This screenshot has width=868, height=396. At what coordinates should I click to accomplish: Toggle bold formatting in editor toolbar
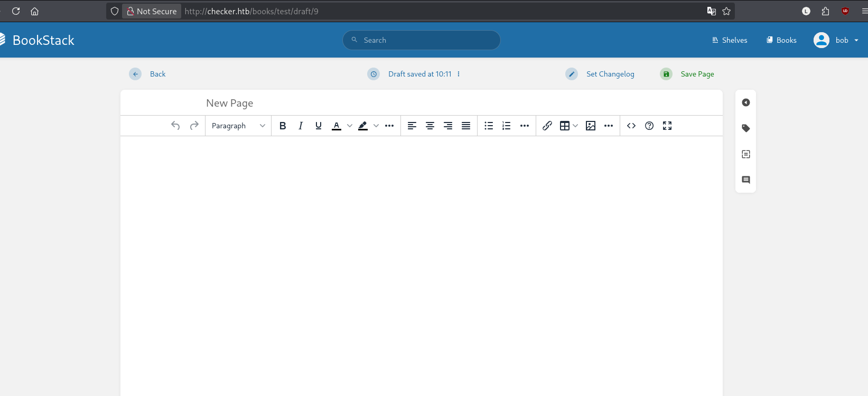283,126
